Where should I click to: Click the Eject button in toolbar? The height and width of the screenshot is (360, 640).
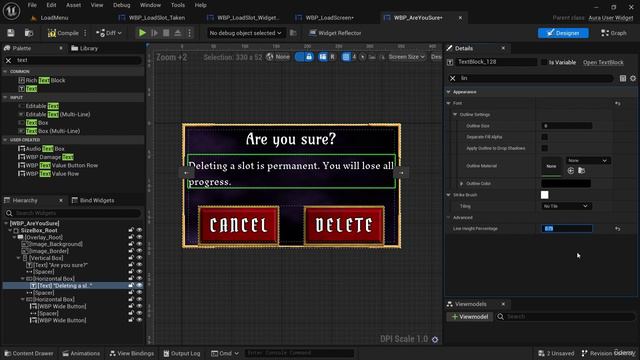point(178,33)
